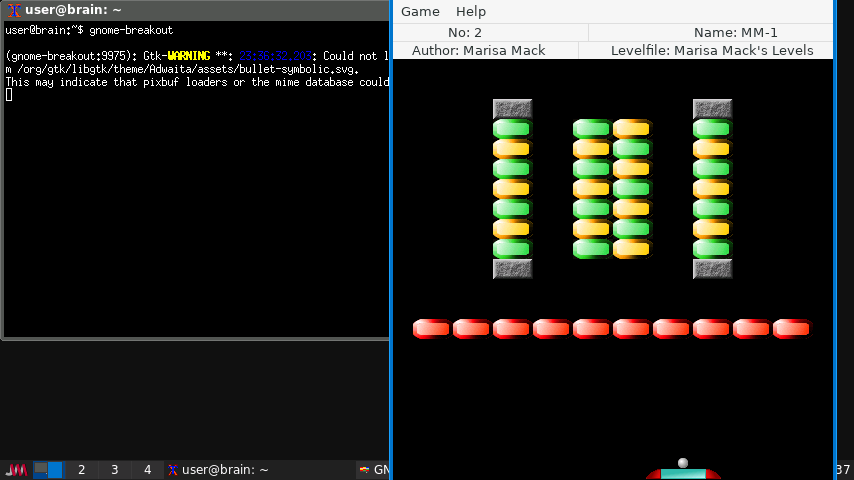Activate the user@brain terminal taskbar entry
The image size is (854, 480).
point(218,470)
